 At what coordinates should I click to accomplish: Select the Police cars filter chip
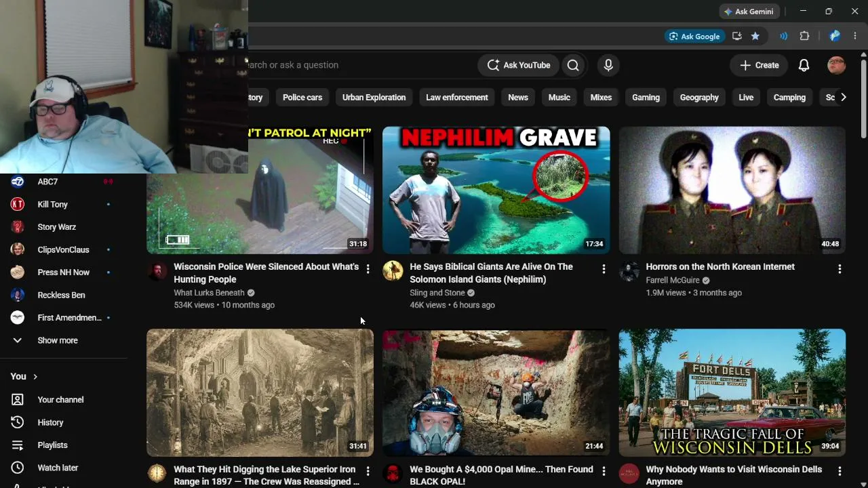click(302, 98)
